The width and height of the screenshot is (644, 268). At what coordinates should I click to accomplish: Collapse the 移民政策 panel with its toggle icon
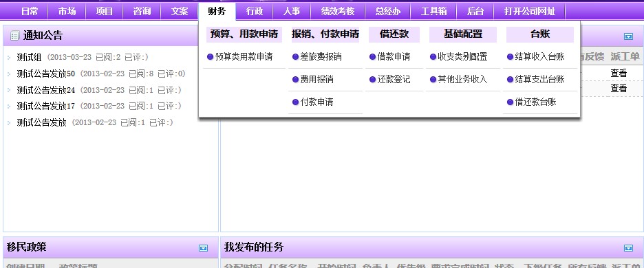tap(203, 248)
